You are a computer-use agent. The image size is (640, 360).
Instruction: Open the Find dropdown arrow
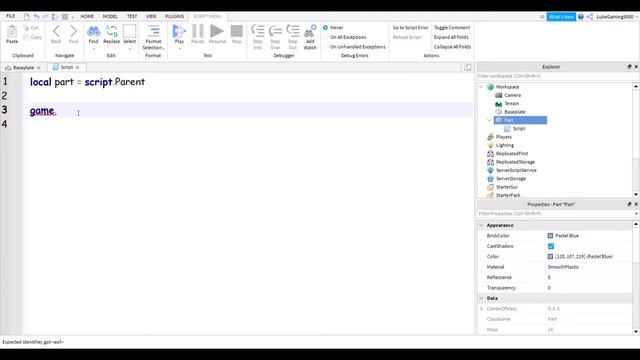point(93,49)
